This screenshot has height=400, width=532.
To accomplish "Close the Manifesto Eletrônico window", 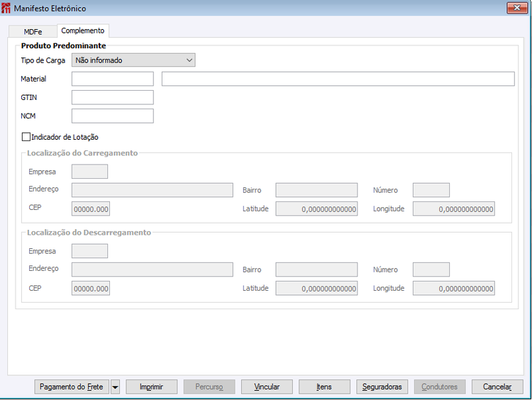I will tap(516, 8).
